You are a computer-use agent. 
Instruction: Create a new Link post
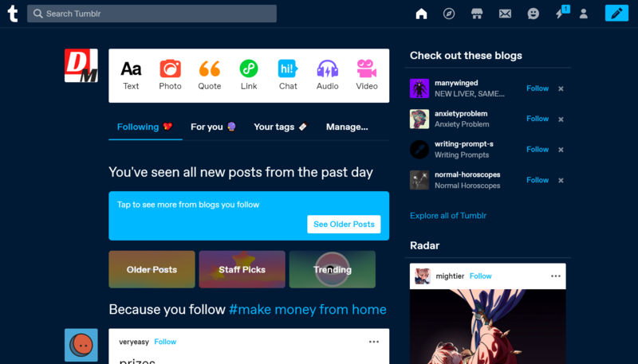(x=249, y=76)
